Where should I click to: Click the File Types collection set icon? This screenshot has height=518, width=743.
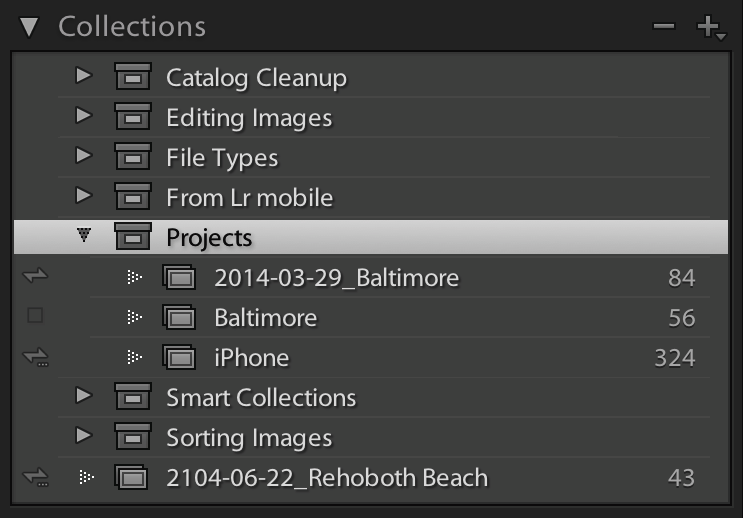pyautogui.click(x=133, y=157)
